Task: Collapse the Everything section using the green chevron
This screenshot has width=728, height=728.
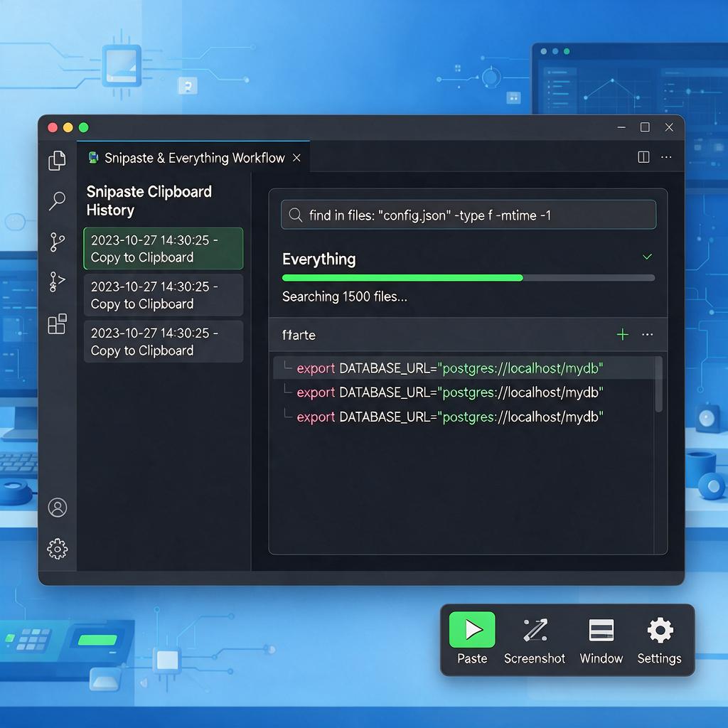Action: pos(647,257)
